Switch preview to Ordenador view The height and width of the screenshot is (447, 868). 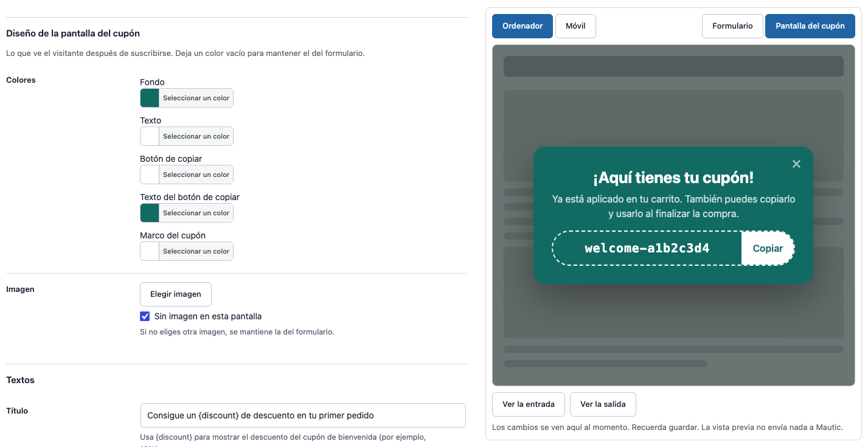pos(523,26)
